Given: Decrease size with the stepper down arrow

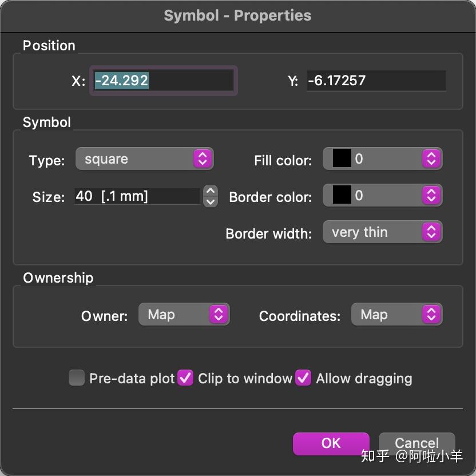Looking at the screenshot, I should coord(211,201).
